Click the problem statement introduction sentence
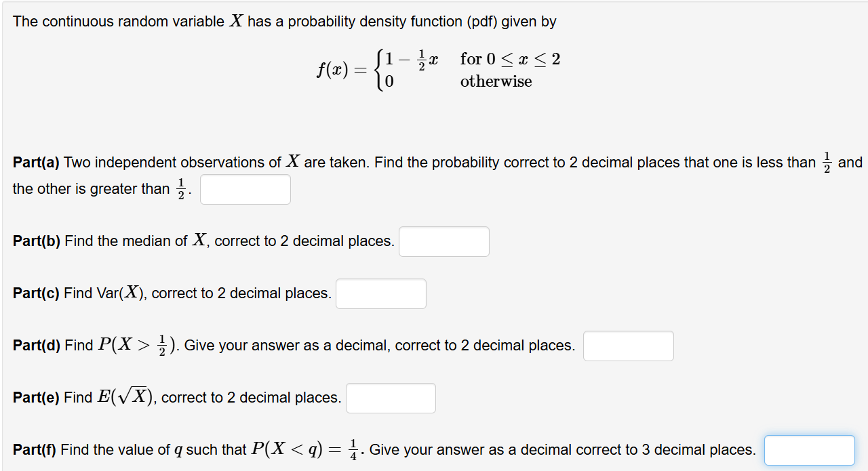 coord(285,21)
